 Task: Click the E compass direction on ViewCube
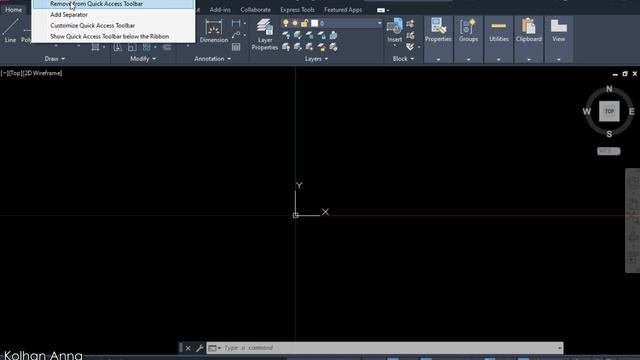(631, 111)
